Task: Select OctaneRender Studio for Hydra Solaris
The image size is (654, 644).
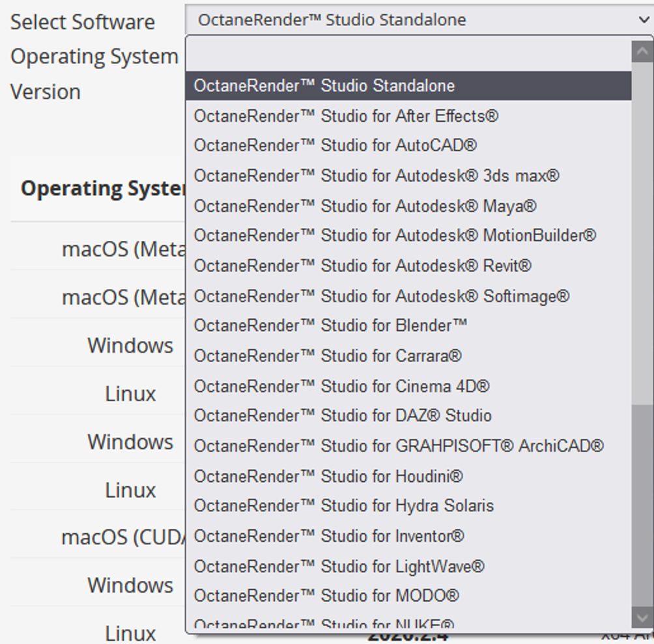Action: point(343,506)
